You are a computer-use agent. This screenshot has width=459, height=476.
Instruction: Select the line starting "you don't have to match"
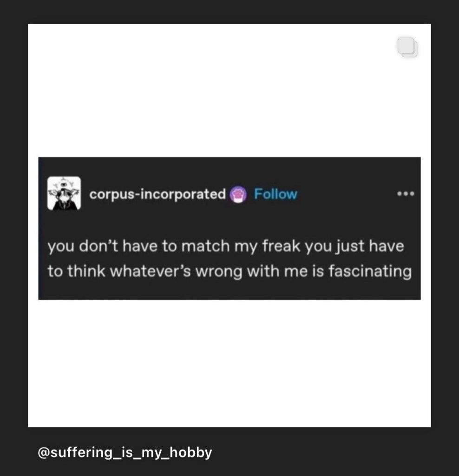(x=225, y=246)
